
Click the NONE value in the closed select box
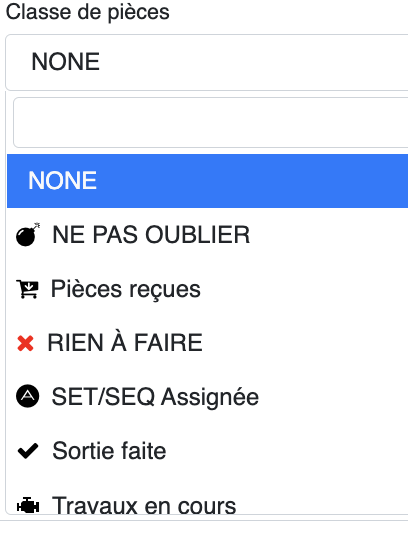click(65, 62)
